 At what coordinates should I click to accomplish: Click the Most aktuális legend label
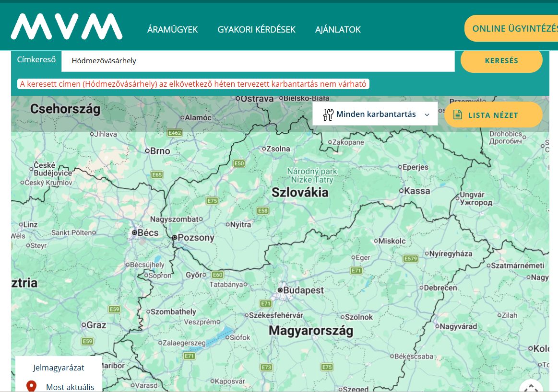(x=70, y=387)
